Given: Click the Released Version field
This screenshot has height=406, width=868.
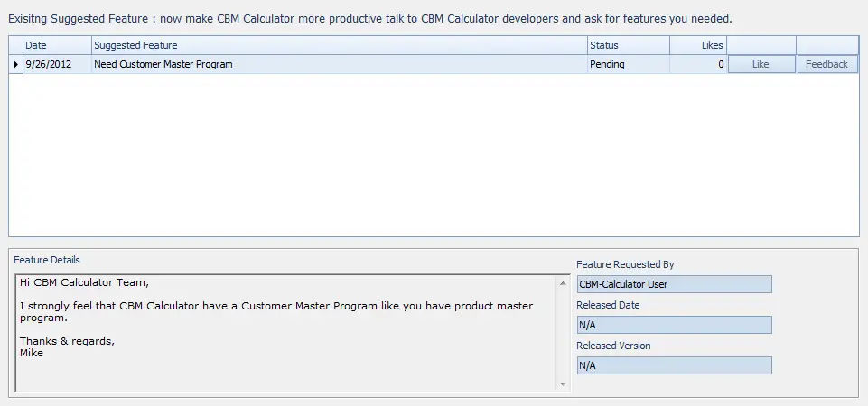Looking at the screenshot, I should pyautogui.click(x=674, y=365).
